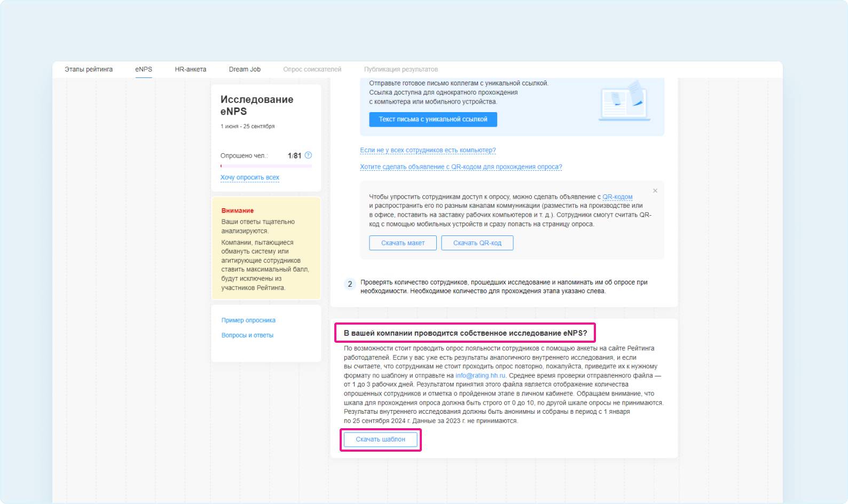Follow the inline QR-кодом link
The height and width of the screenshot is (504, 848).
617,197
